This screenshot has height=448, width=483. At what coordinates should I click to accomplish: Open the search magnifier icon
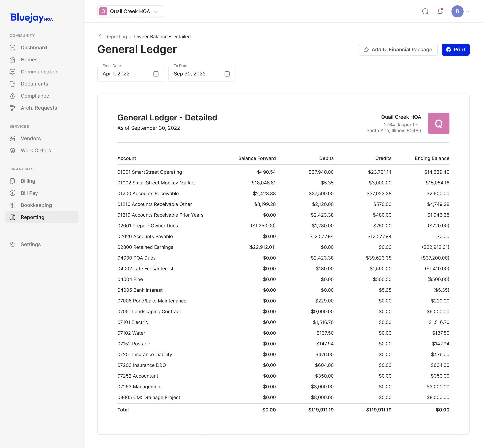pyautogui.click(x=425, y=11)
